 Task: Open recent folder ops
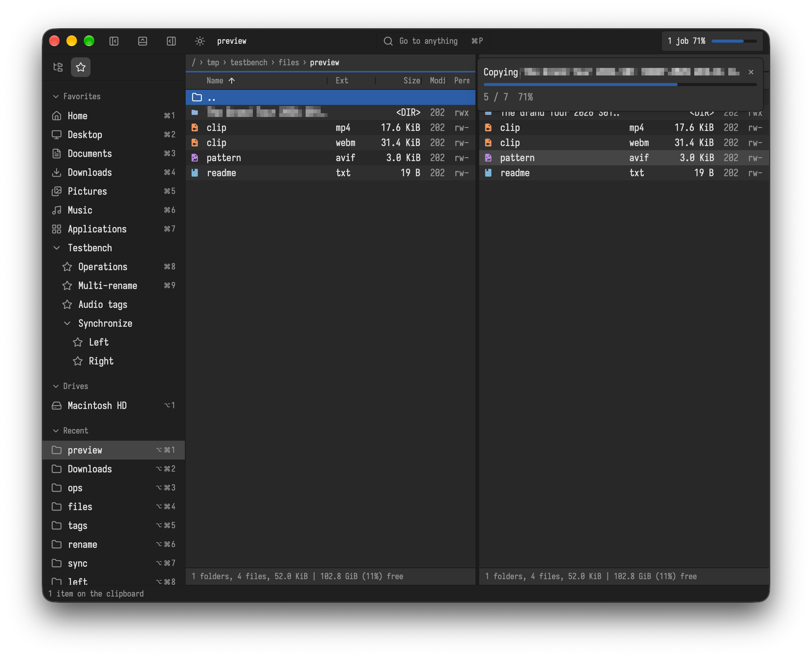tap(114, 488)
